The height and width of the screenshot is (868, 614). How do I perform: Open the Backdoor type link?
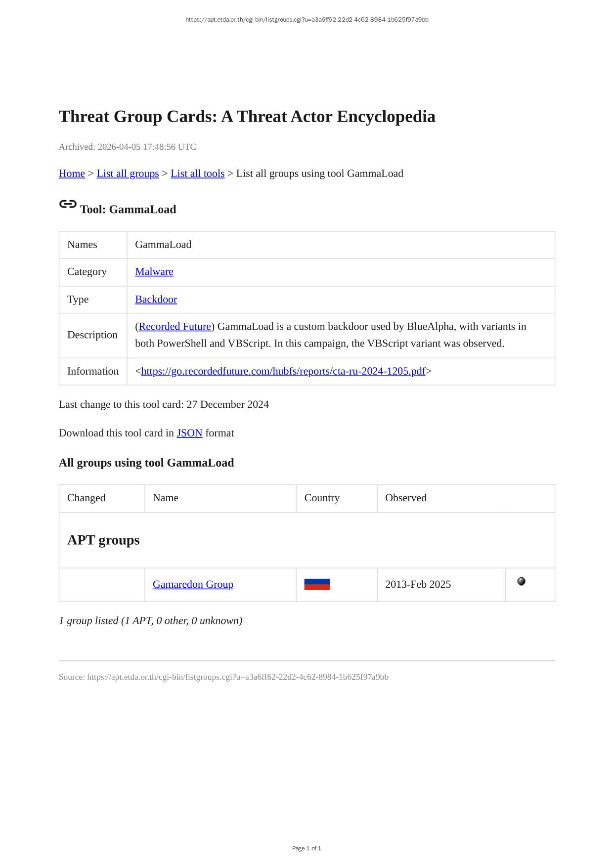tap(156, 299)
